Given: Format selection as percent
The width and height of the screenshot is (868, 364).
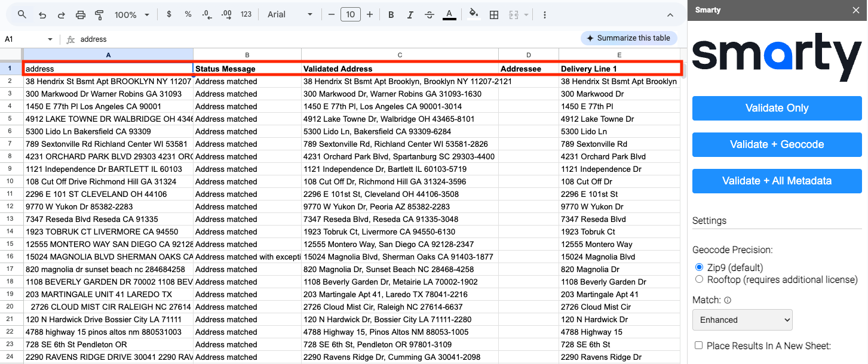Looking at the screenshot, I should click(x=188, y=14).
